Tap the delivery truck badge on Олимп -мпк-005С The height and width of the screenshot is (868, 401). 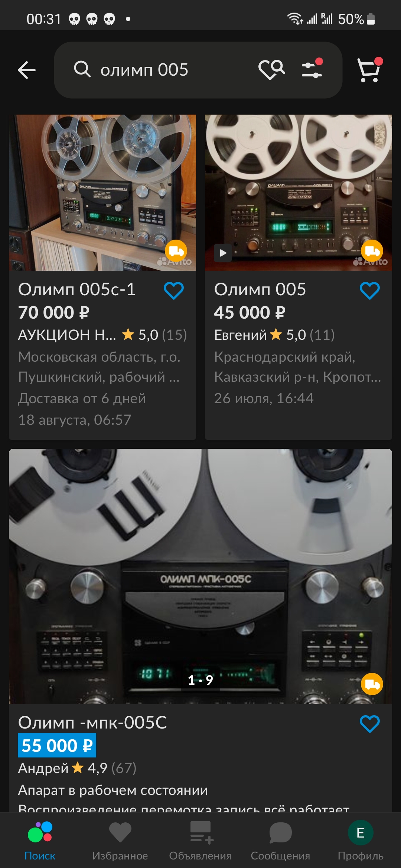point(372,684)
